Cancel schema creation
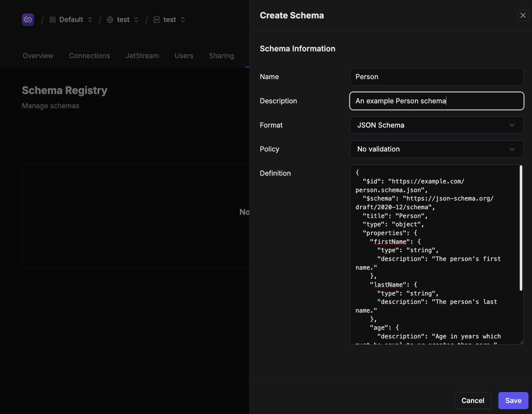The width and height of the screenshot is (532, 414). (x=473, y=400)
